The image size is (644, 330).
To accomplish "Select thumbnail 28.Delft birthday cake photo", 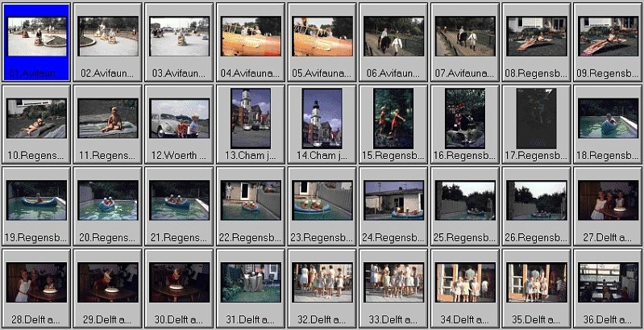I will point(37,283).
